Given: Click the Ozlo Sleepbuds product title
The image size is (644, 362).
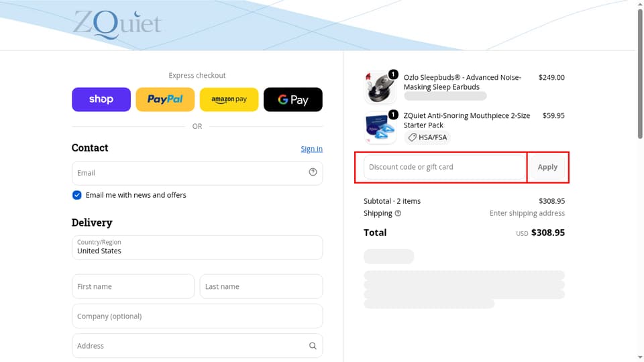Looking at the screenshot, I should coord(462,82).
